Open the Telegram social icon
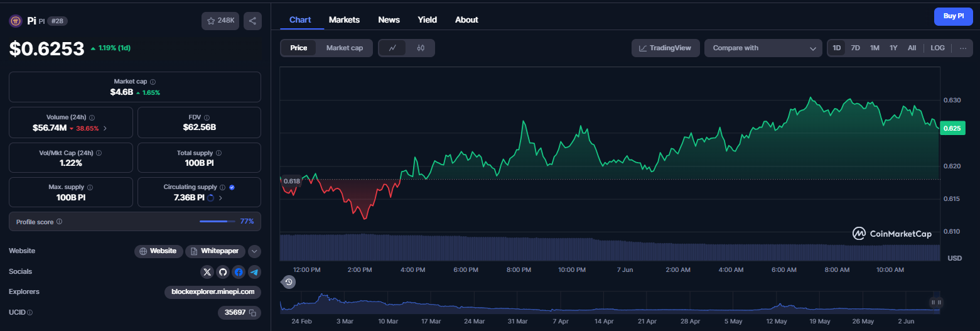This screenshot has height=331, width=980. point(254,272)
